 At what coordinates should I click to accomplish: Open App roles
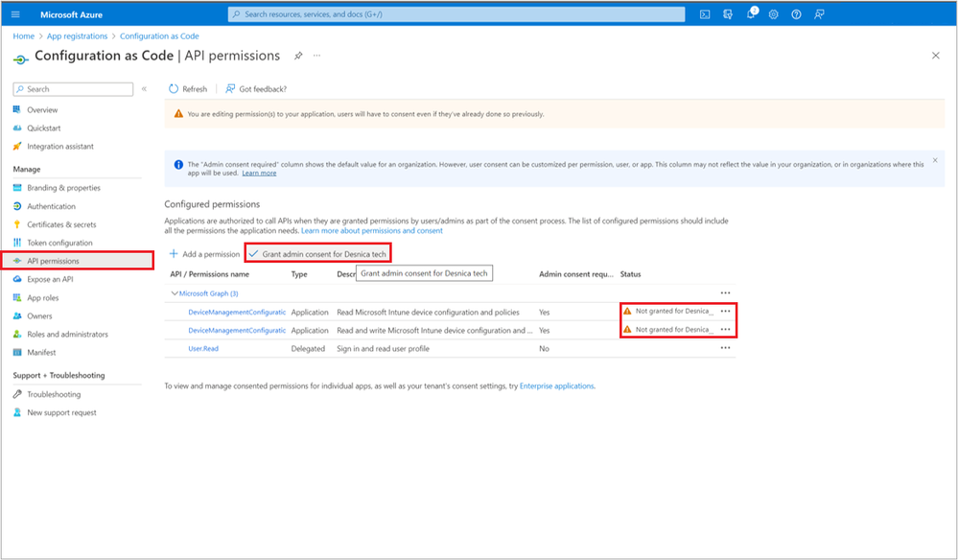click(x=43, y=298)
